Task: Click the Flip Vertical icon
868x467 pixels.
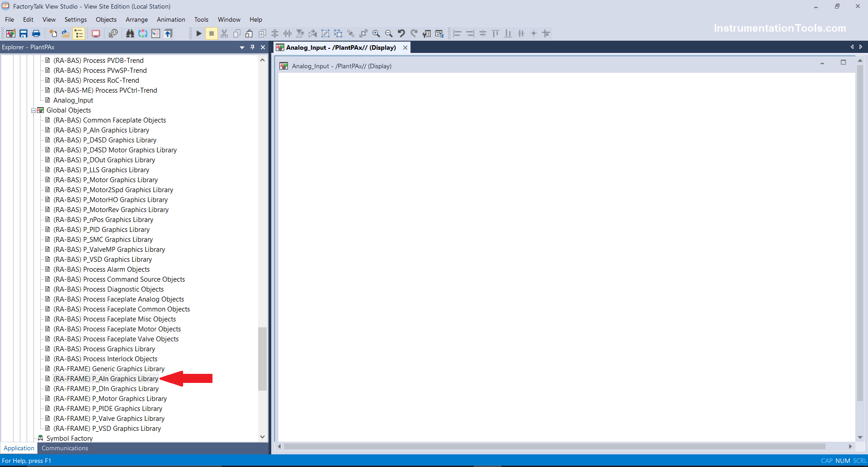Action: click(300, 33)
